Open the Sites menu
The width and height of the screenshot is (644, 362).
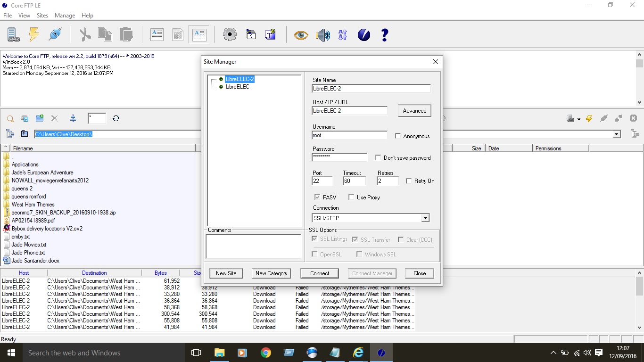point(42,16)
